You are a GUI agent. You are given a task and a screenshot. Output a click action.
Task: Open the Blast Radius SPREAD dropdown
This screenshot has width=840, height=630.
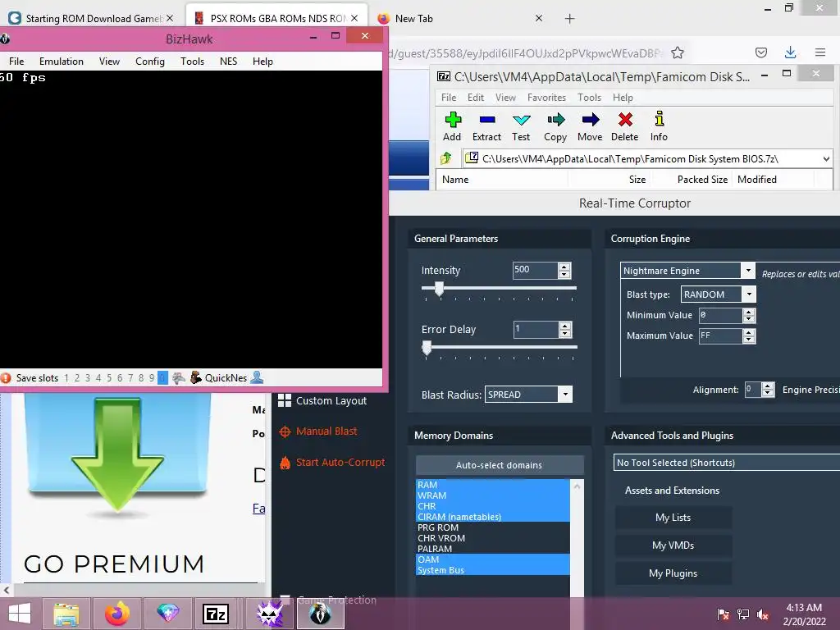point(565,395)
